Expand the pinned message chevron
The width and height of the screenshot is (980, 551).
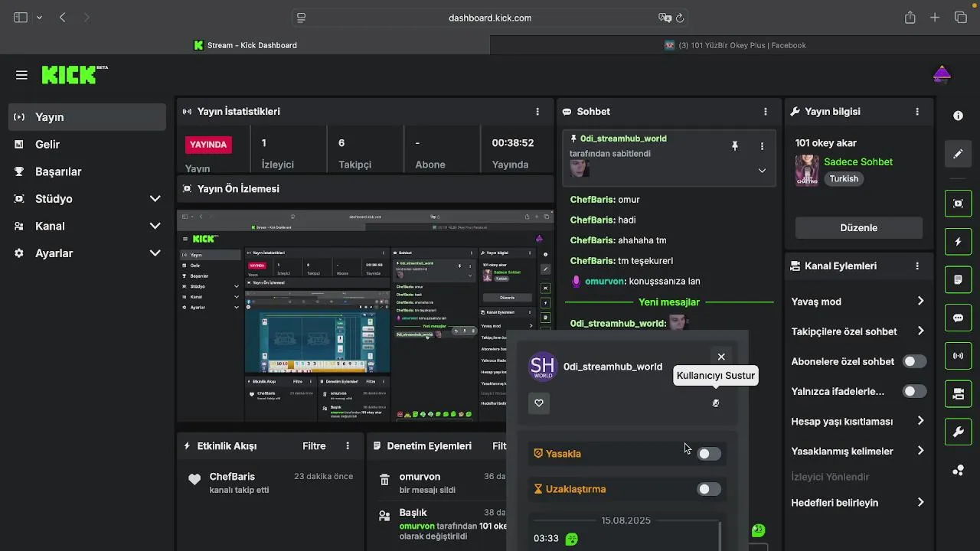pos(762,171)
